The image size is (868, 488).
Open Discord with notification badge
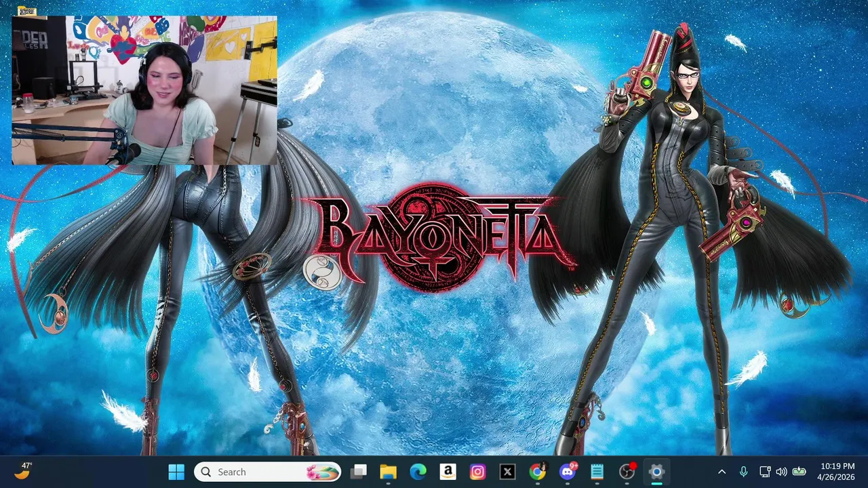coord(567,472)
